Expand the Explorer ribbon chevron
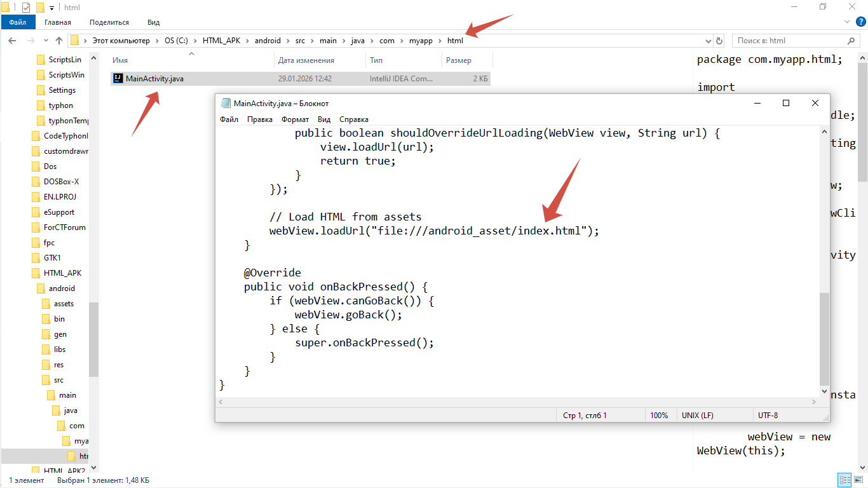Screen dimensions: 868x488 pyautogui.click(x=846, y=22)
